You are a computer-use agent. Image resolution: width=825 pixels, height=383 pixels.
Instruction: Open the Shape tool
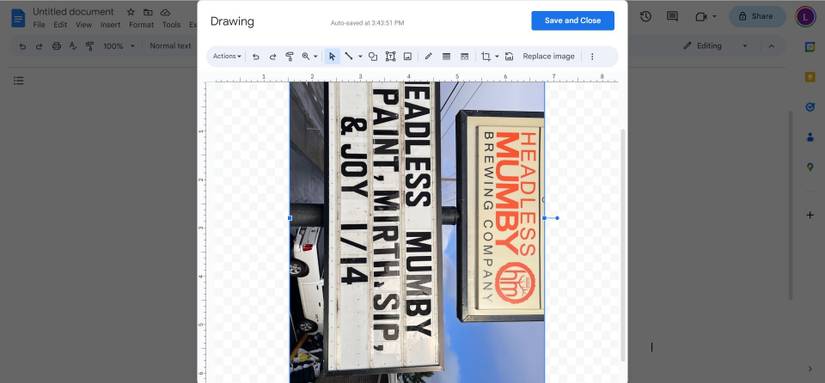coord(373,56)
